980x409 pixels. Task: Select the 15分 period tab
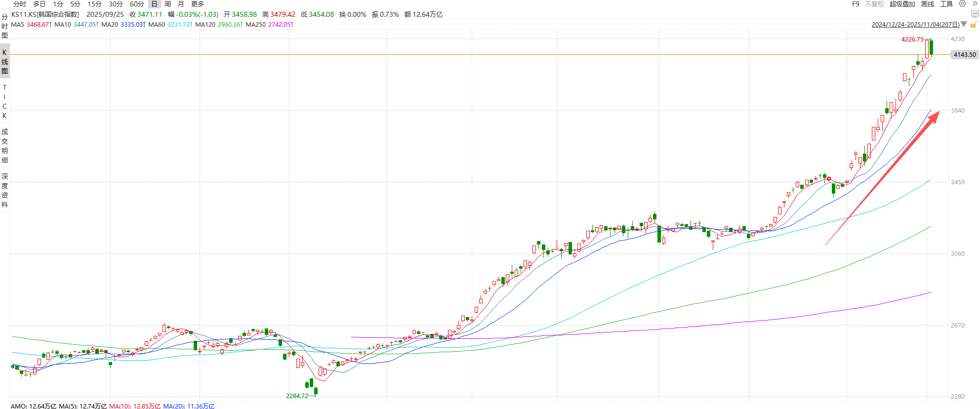coord(94,4)
